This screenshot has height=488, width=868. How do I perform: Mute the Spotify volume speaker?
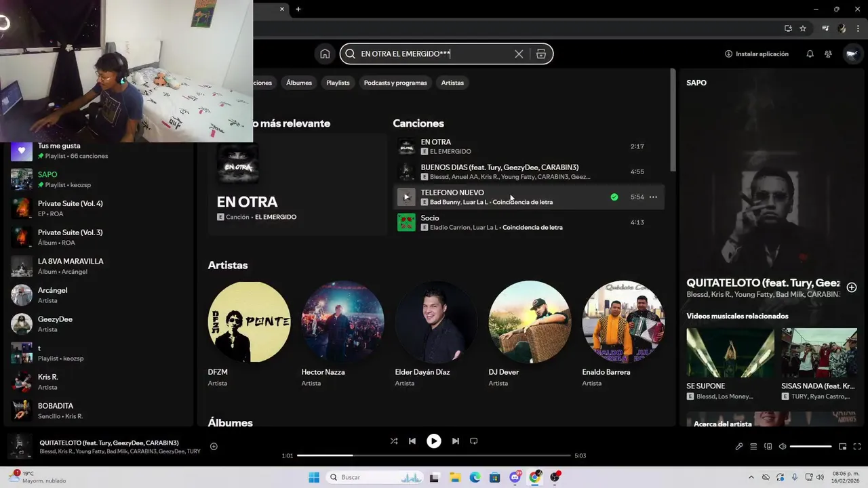pyautogui.click(x=783, y=447)
